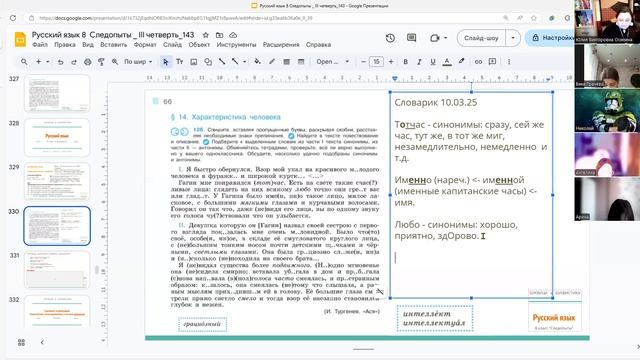The image size is (640, 360).
Task: Click the print icon
Action: click(x=87, y=62)
